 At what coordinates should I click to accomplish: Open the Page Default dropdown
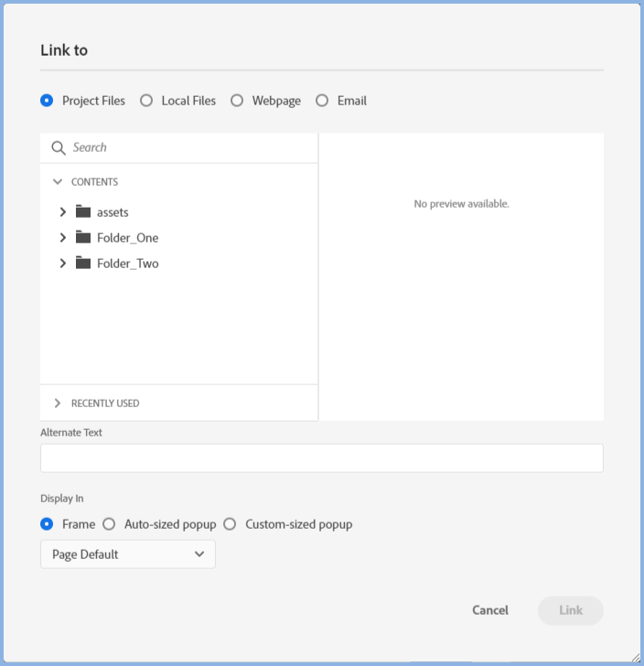coord(128,554)
